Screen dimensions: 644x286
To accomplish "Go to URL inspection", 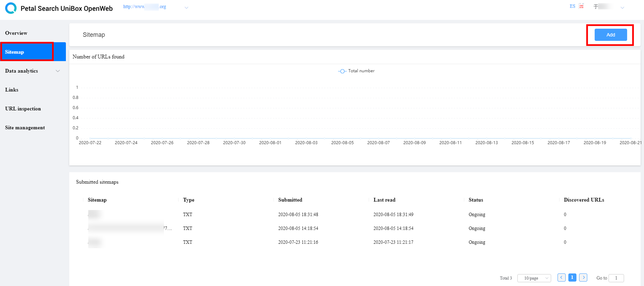I will (x=23, y=109).
